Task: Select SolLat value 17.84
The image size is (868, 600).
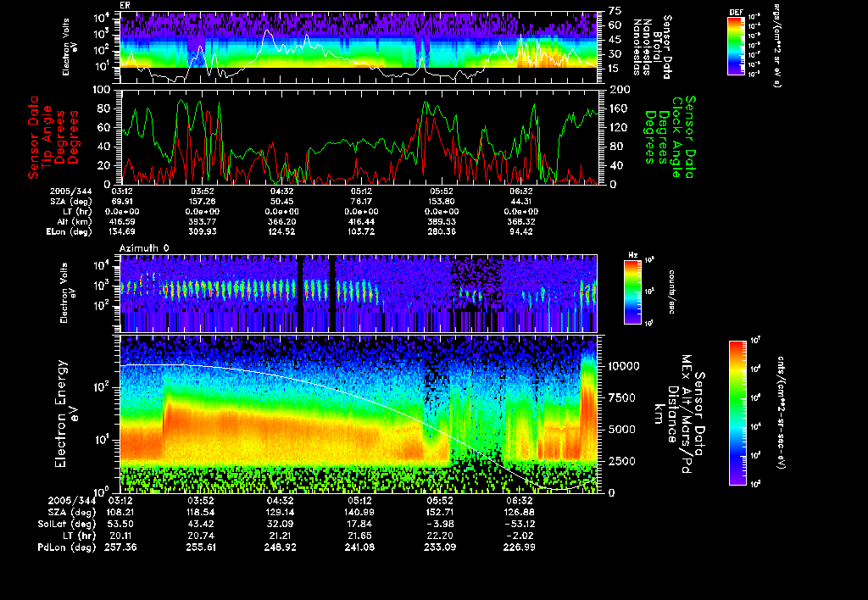Action: 359,524
